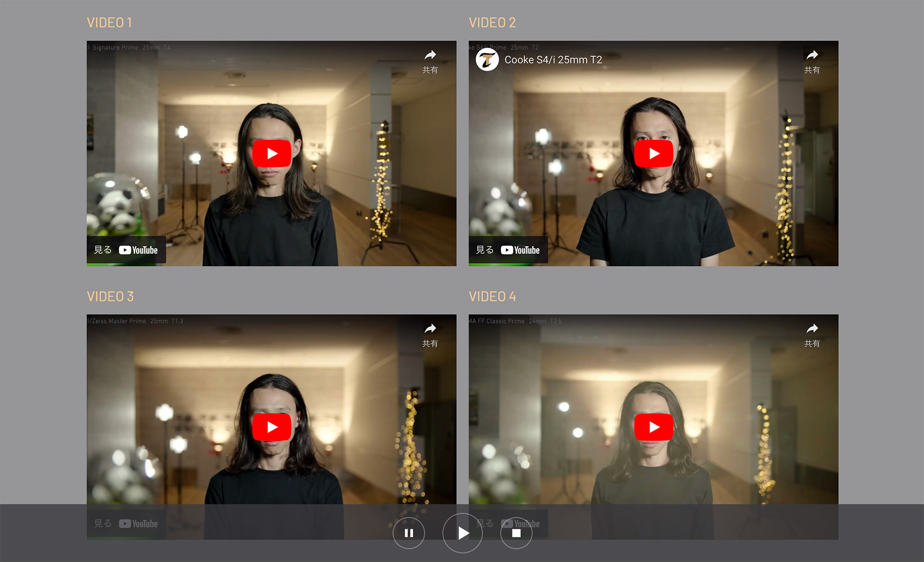Play the Zeiss Master Prime video
This screenshot has width=924, height=562.
272,426
